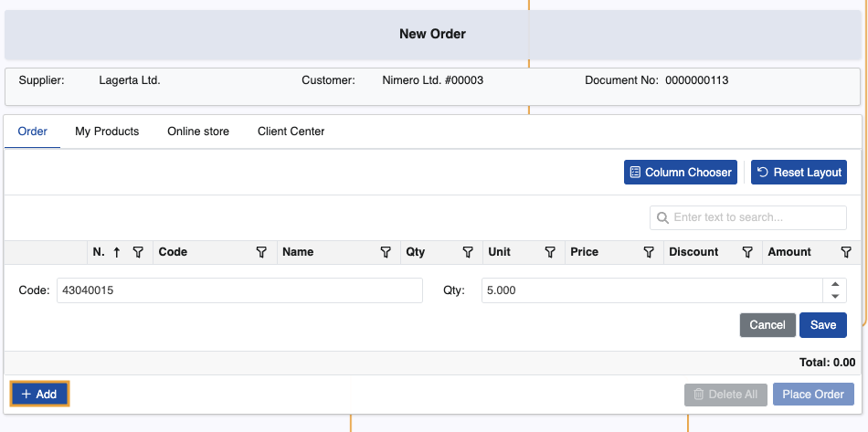868x432 pixels.
Task: Decrease Qty with the down spinner arrow
Action: tap(835, 297)
